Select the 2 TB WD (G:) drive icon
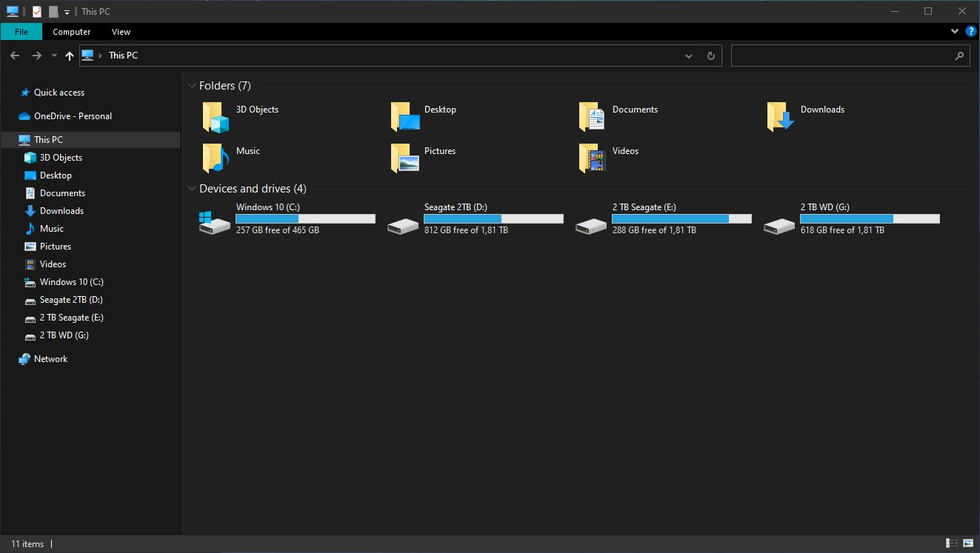Image resolution: width=980 pixels, height=553 pixels. (x=779, y=223)
